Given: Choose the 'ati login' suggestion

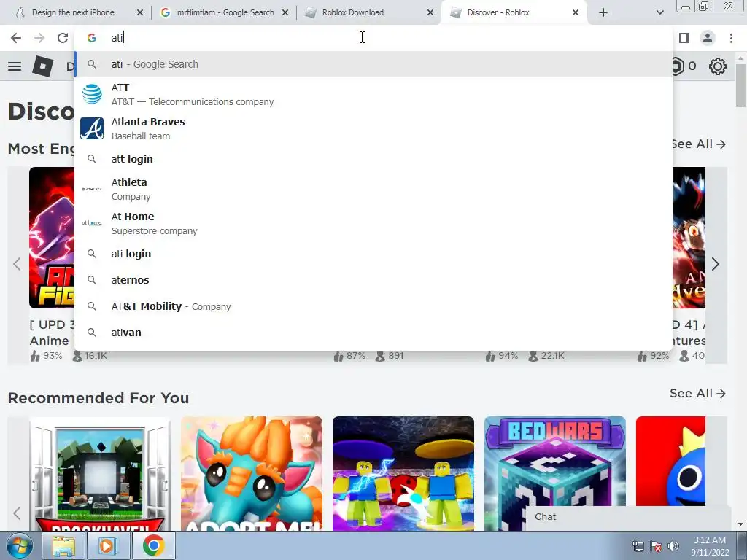Looking at the screenshot, I should click(x=373, y=254).
